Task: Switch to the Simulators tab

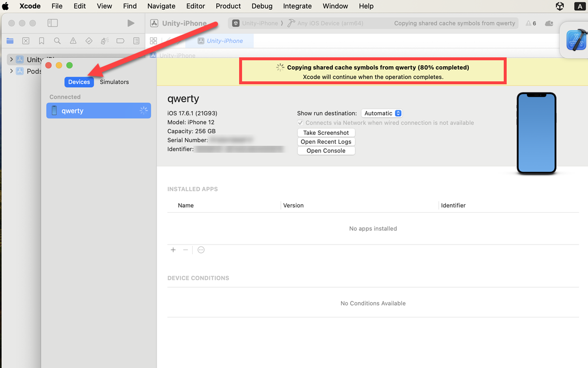Action: pos(114,82)
